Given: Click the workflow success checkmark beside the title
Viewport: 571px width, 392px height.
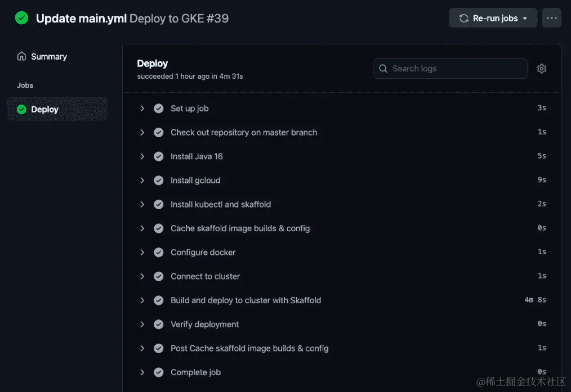Looking at the screenshot, I should 21,18.
